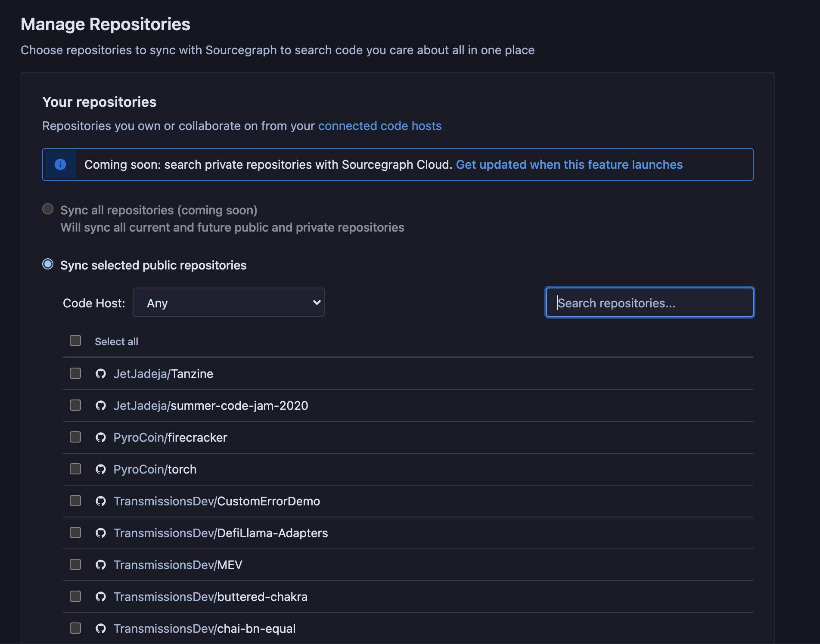Viewport: 820px width, 644px height.
Task: Click GitHub icon beside summer-code-jam-2020
Action: pos(101,406)
